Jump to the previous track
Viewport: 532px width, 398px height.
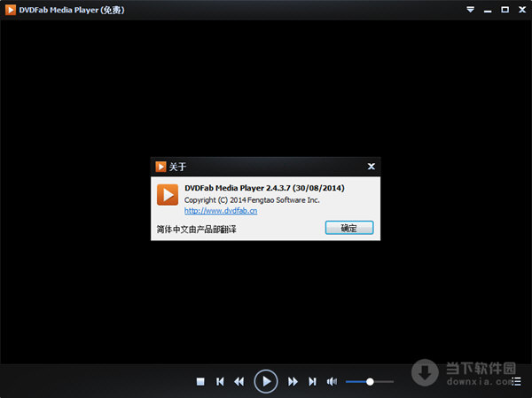pyautogui.click(x=220, y=382)
